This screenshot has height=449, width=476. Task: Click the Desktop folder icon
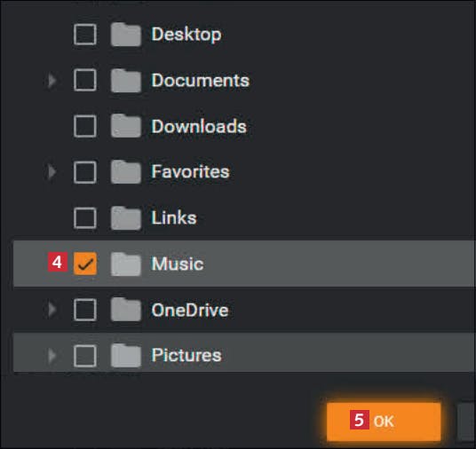[x=126, y=35]
